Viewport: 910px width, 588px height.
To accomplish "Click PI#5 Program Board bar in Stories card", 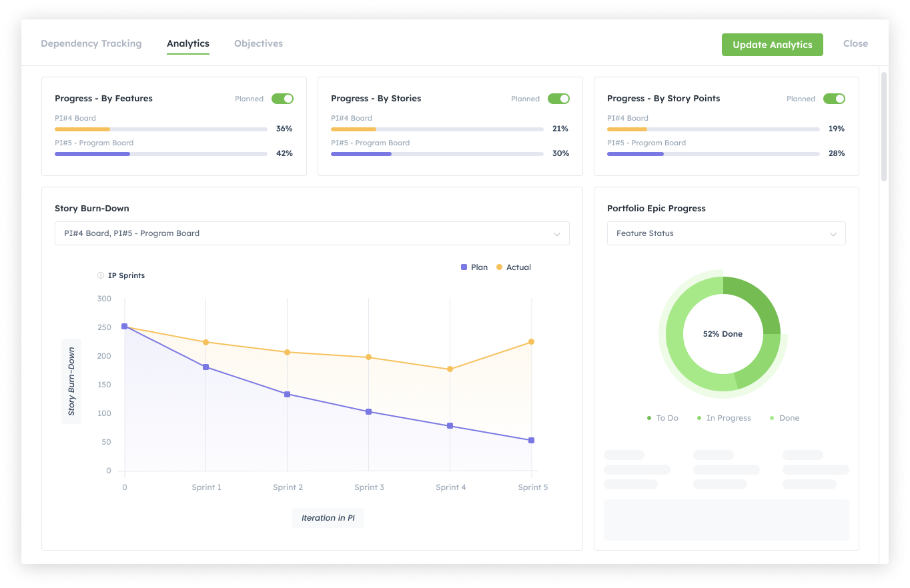I will 437,153.
